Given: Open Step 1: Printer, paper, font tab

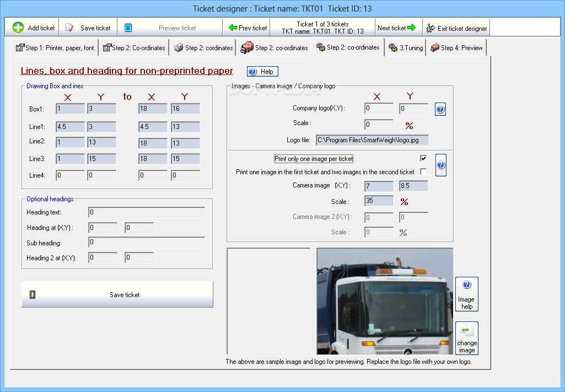Looking at the screenshot, I should 55,47.
